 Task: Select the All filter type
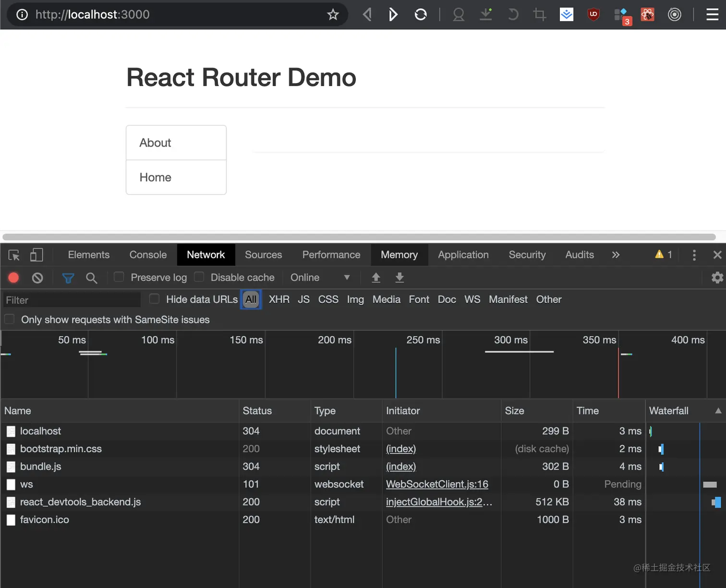[251, 299]
